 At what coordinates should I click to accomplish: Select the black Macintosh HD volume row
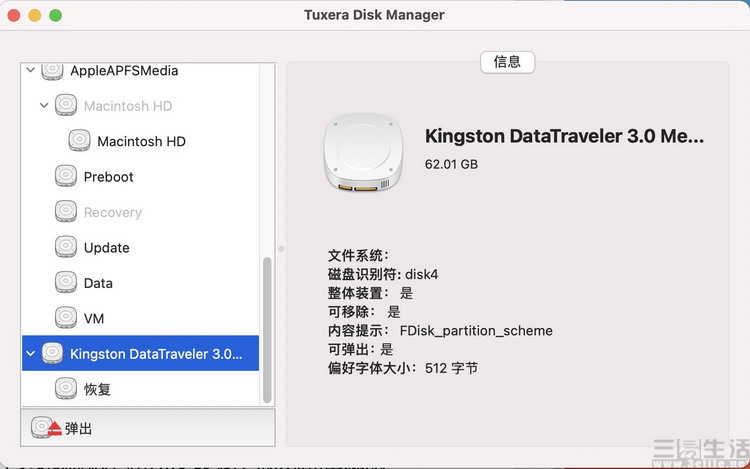coord(141,141)
